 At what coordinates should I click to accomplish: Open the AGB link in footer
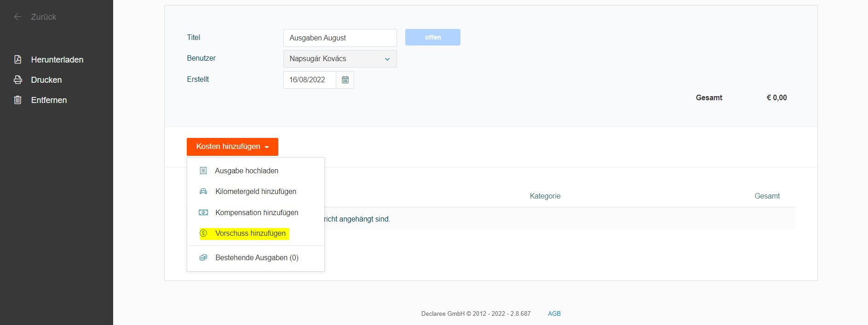coord(554,314)
